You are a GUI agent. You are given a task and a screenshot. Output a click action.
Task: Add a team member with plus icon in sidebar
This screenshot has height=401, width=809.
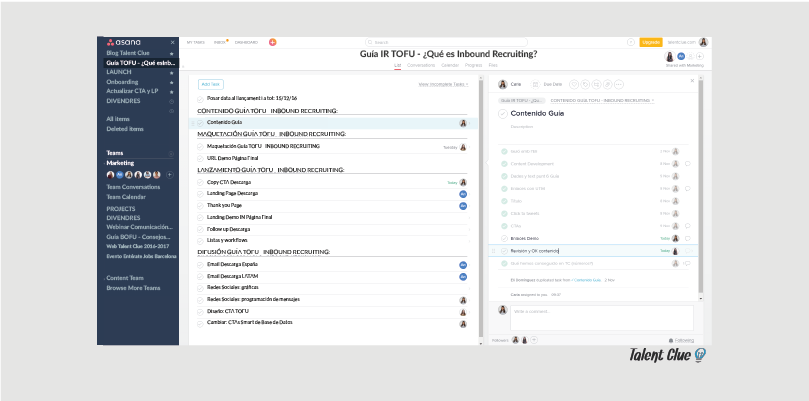coord(169,174)
